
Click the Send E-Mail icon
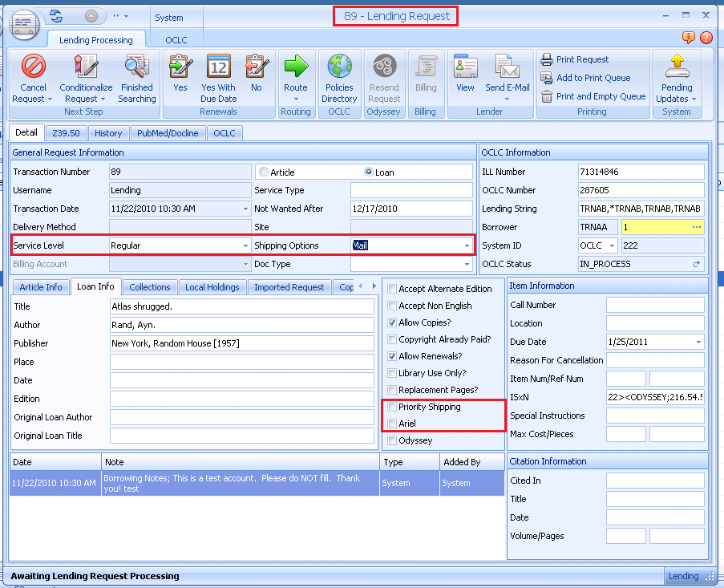(x=506, y=67)
